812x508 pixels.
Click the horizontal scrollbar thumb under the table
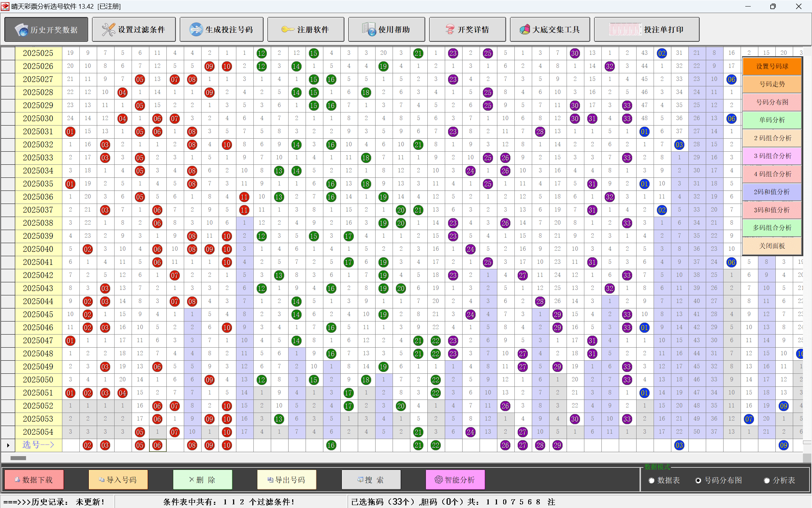tap(18, 458)
